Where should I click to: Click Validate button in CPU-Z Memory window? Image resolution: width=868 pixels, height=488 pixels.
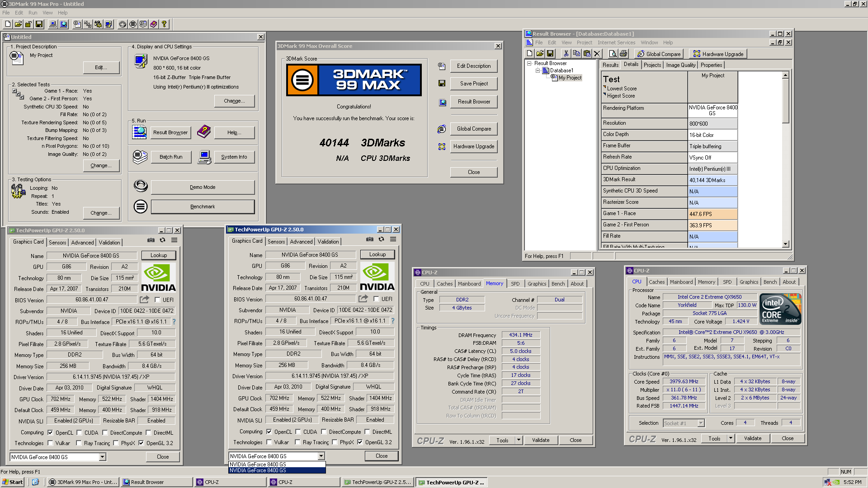[541, 440]
